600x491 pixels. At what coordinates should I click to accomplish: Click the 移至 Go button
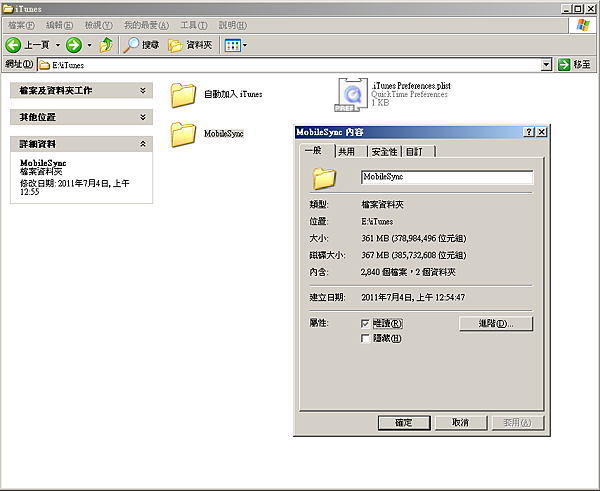pyautogui.click(x=574, y=65)
